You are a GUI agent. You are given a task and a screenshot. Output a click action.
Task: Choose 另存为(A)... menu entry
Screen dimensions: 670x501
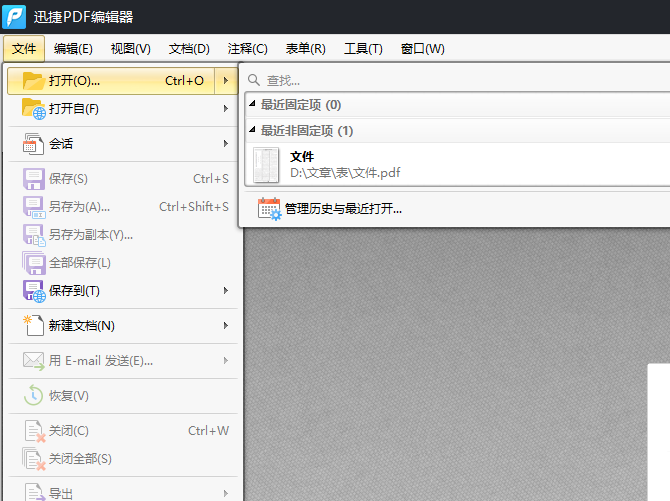123,207
